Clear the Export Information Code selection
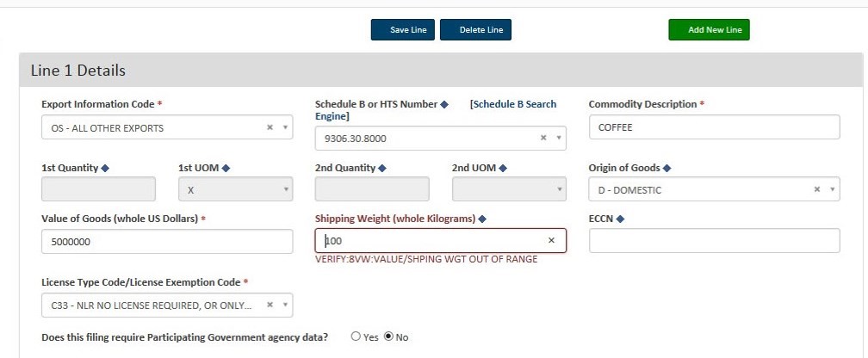868x358 pixels. 270,127
